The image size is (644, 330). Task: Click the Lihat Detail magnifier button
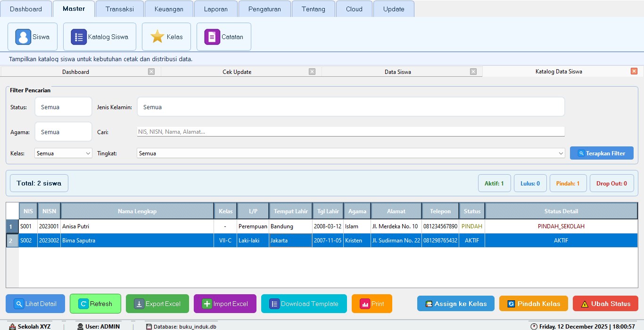click(35, 304)
